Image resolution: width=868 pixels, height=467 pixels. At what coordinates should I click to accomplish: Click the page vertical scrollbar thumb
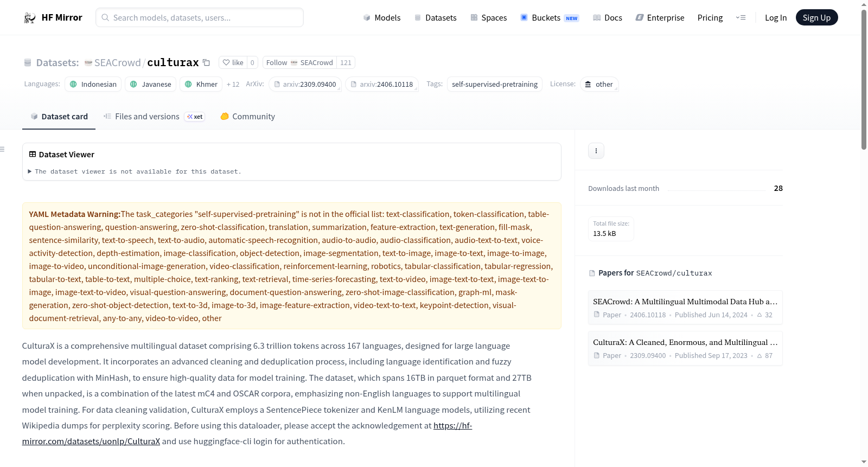pos(864,79)
